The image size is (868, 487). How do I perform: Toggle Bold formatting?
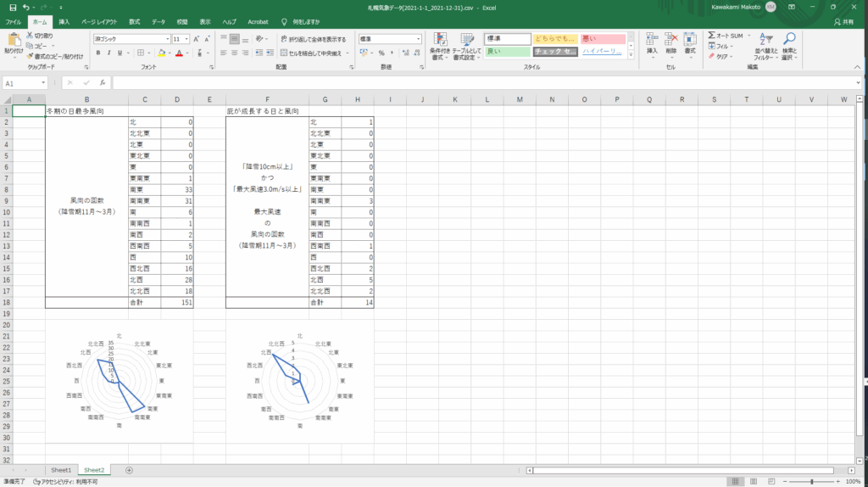click(x=97, y=53)
